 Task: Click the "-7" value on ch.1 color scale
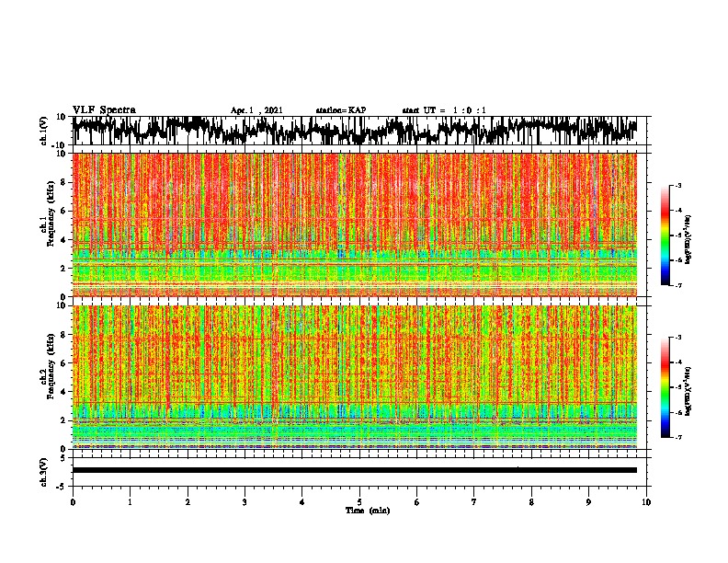point(677,285)
